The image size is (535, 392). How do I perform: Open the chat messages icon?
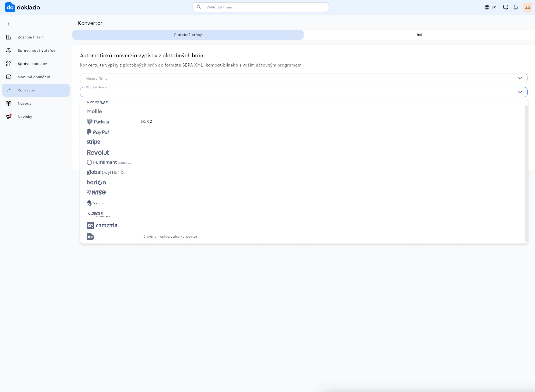click(x=506, y=7)
